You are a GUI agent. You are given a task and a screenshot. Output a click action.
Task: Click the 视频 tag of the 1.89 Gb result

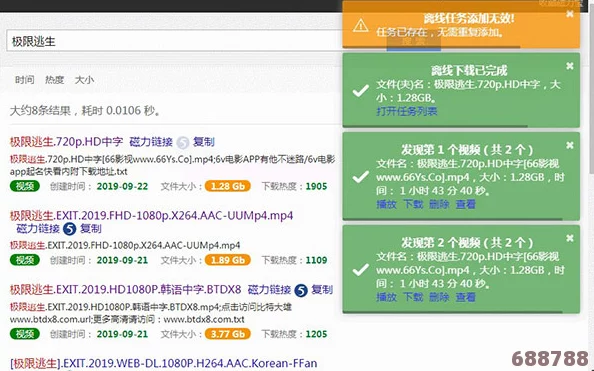pos(25,260)
